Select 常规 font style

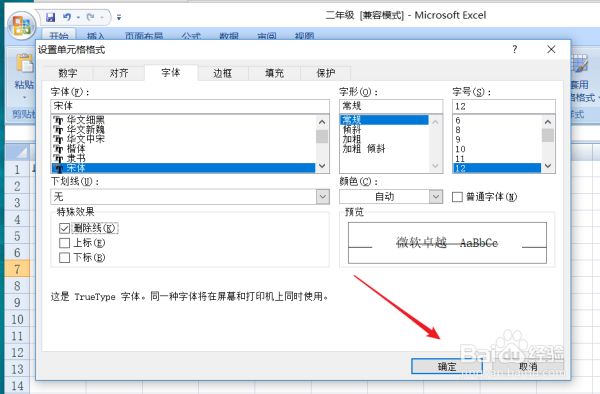tap(384, 120)
